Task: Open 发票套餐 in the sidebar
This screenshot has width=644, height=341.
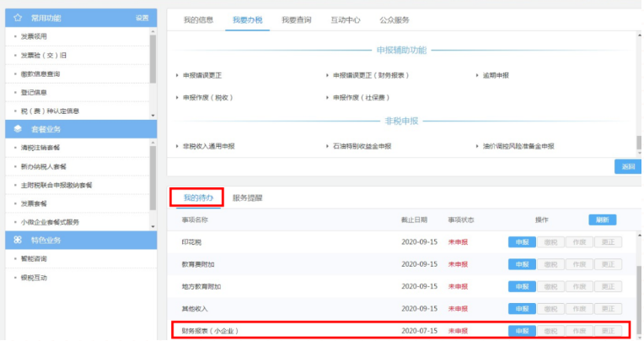Action: pos(34,203)
